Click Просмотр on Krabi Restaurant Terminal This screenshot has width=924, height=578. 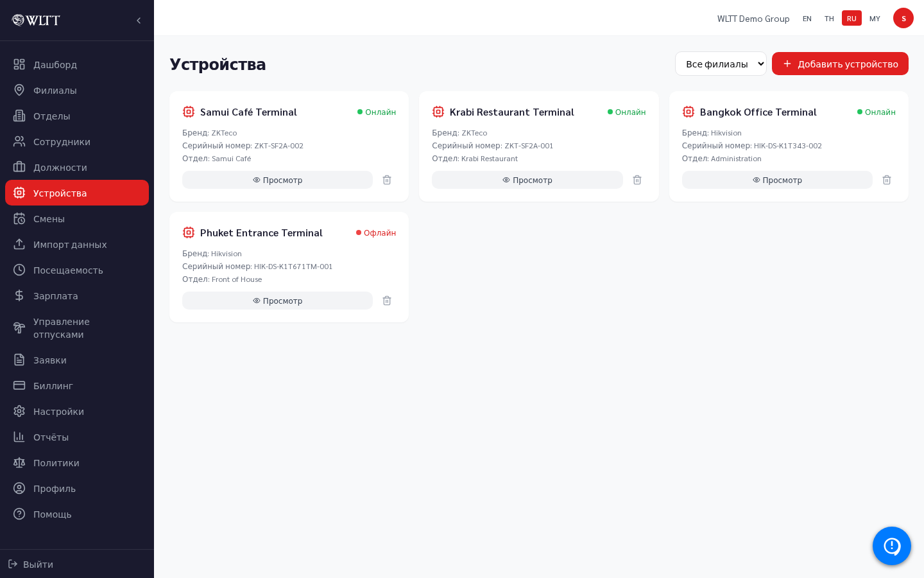tap(527, 180)
